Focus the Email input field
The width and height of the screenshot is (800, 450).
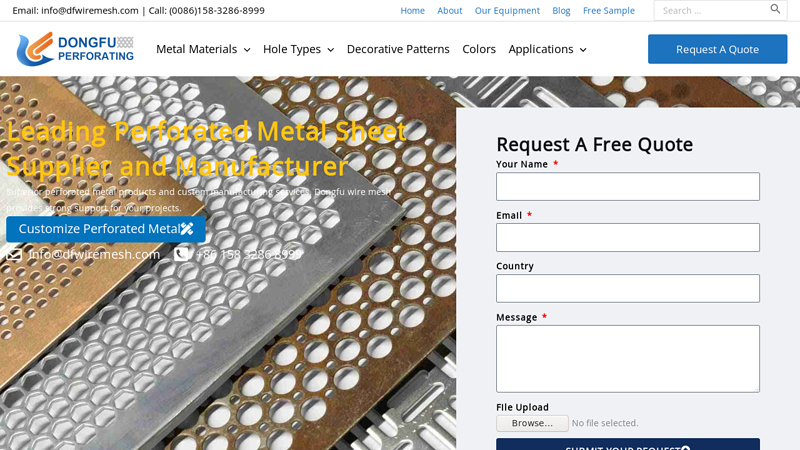tap(628, 237)
